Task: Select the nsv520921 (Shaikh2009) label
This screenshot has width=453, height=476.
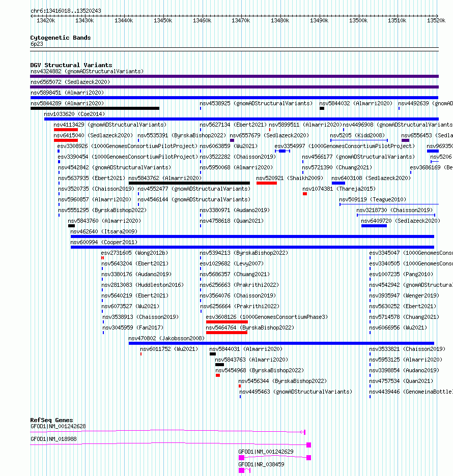Action: coord(290,178)
